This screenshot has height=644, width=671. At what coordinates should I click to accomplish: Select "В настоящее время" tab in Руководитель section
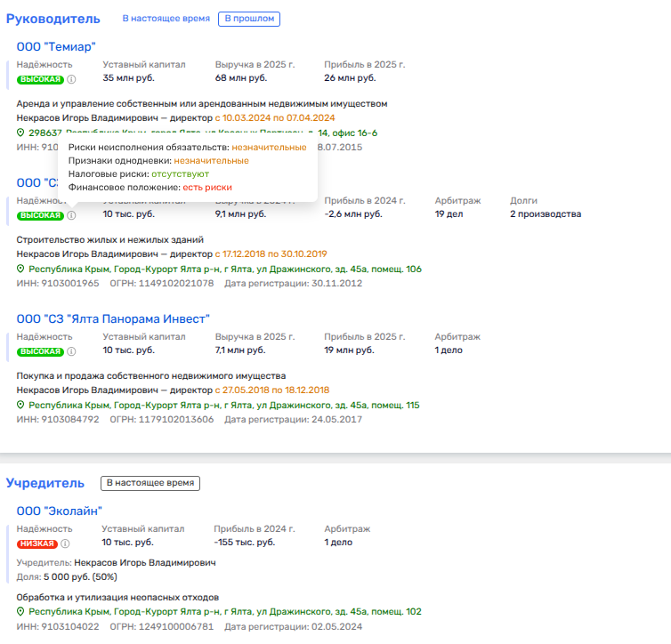[166, 19]
